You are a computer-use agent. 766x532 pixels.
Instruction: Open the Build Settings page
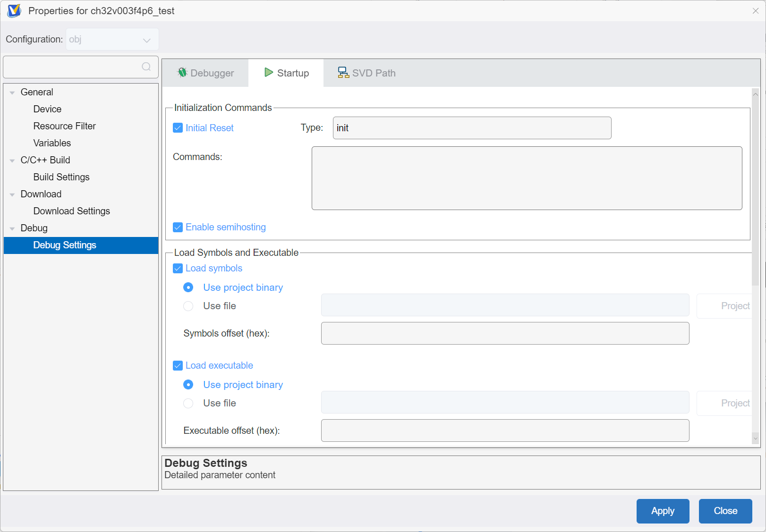[x=61, y=177]
